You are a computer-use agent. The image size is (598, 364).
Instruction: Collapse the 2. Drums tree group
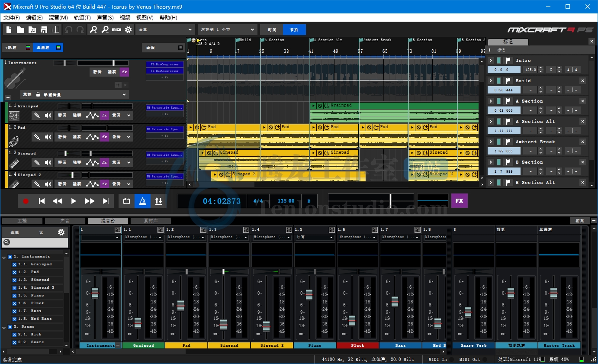point(4,327)
